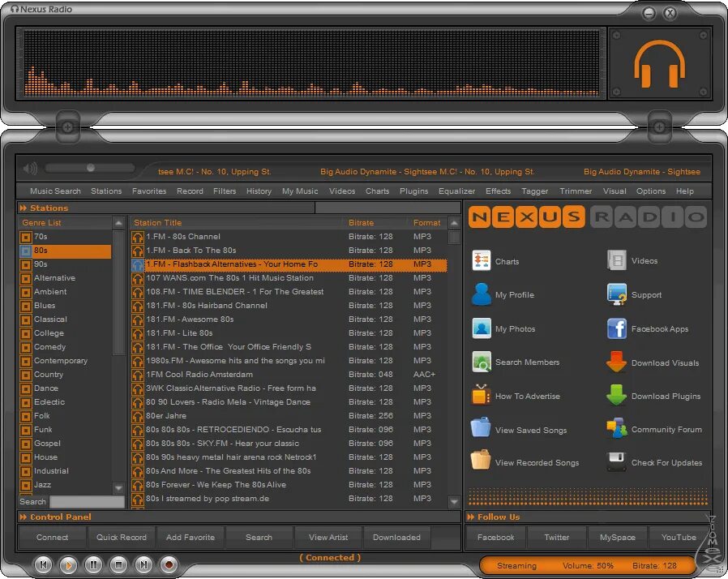
Task: Stop playback
Action: point(119,564)
